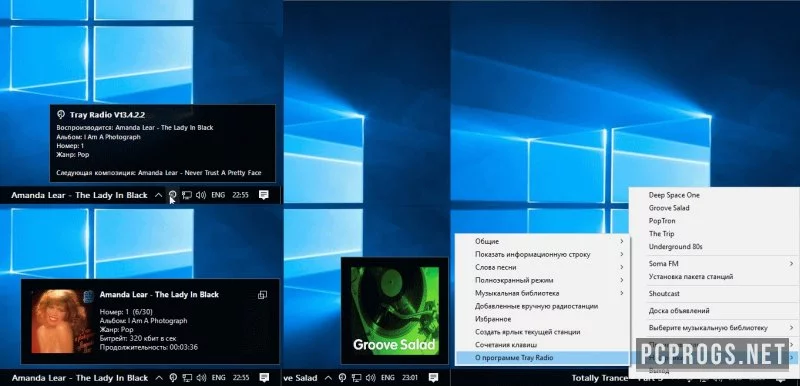This screenshot has width=800, height=386.
Task: Expand Выберите музыкальную библиотеку submenu
Action: click(x=714, y=327)
